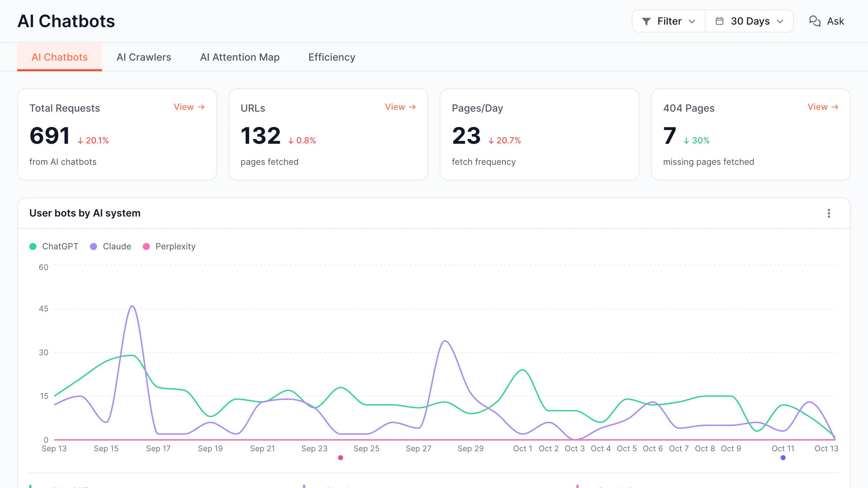Viewport: 868px width, 488px height.
Task: Click the 20.7% decrease indicator
Action: click(505, 141)
